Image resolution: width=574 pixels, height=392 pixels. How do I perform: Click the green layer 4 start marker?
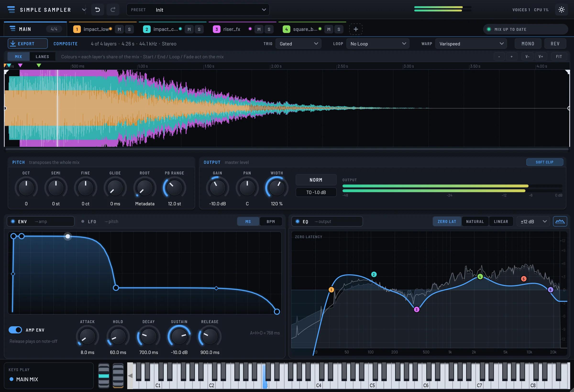click(39, 65)
